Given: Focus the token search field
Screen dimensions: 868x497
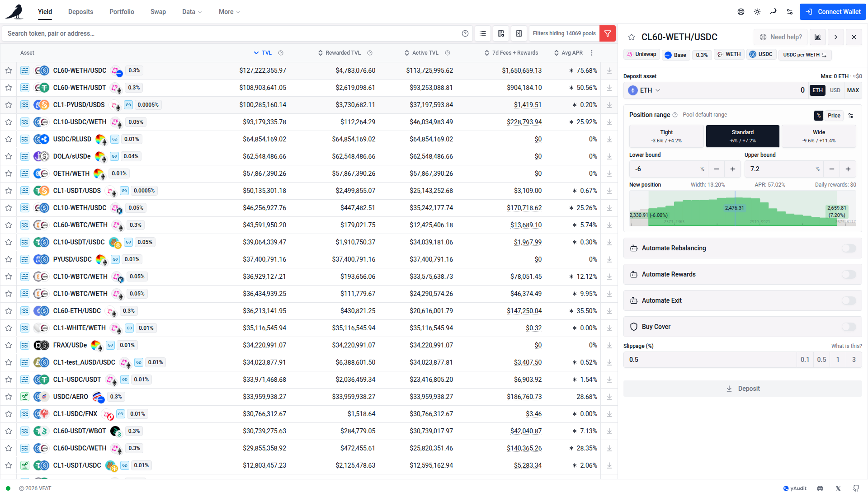Looking at the screenshot, I should (231, 33).
